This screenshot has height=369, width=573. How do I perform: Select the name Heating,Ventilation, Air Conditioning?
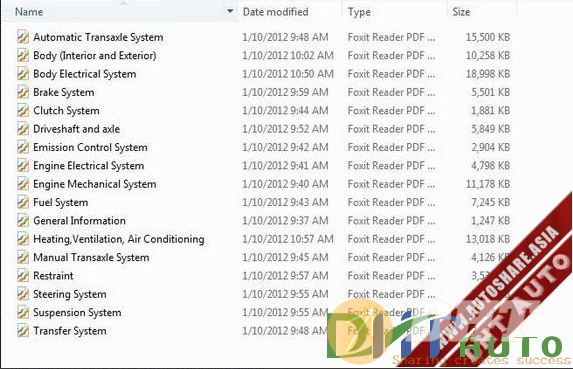pos(119,239)
